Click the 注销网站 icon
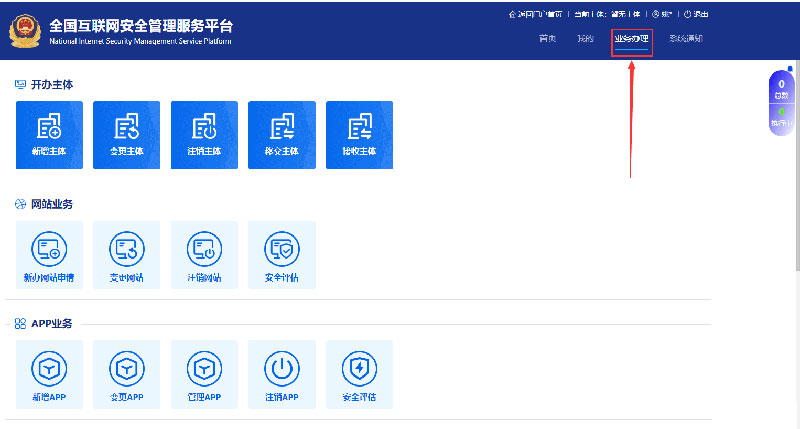 coord(204,254)
